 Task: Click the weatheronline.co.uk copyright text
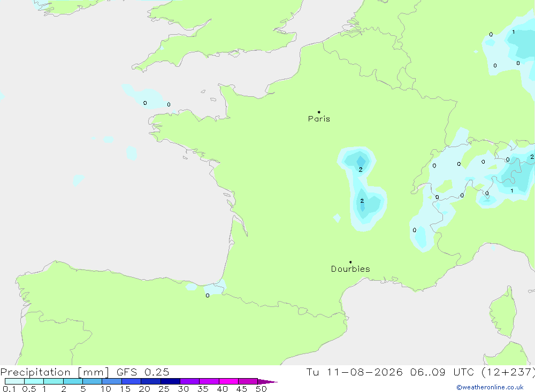[x=490, y=387]
